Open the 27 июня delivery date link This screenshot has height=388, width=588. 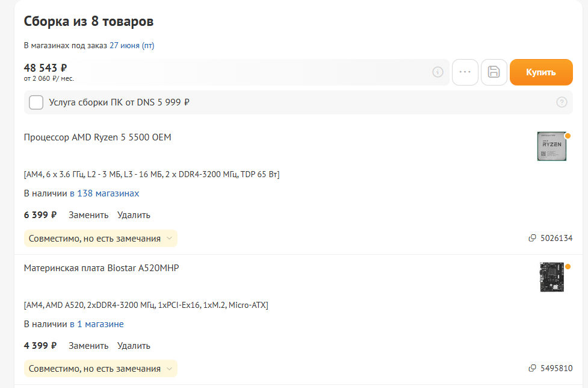pyautogui.click(x=125, y=45)
